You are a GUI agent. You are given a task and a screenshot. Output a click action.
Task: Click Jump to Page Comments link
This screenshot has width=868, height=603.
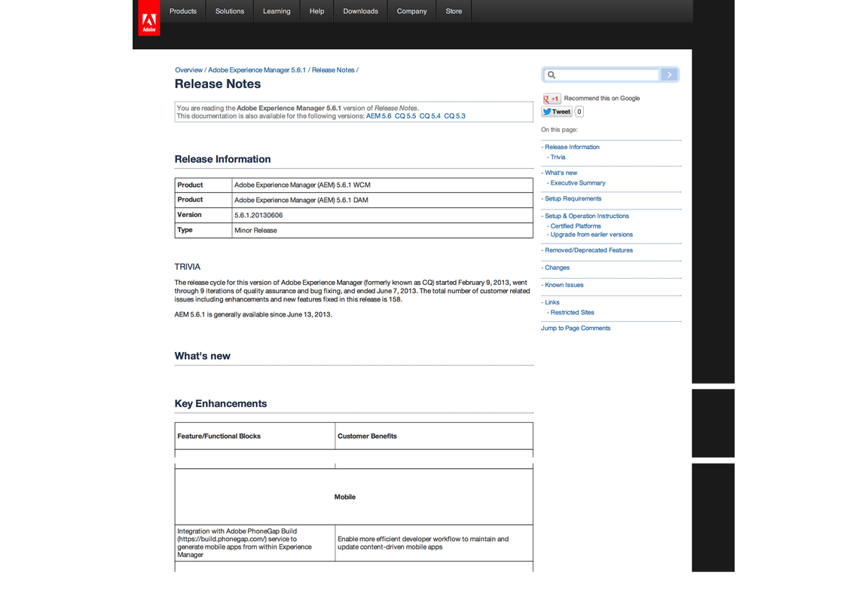coord(576,329)
